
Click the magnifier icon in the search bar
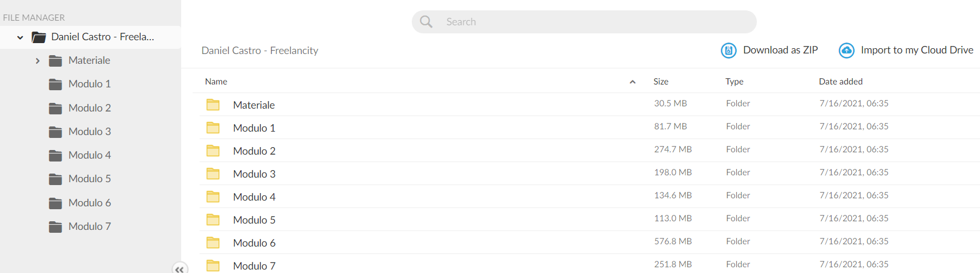tap(426, 22)
